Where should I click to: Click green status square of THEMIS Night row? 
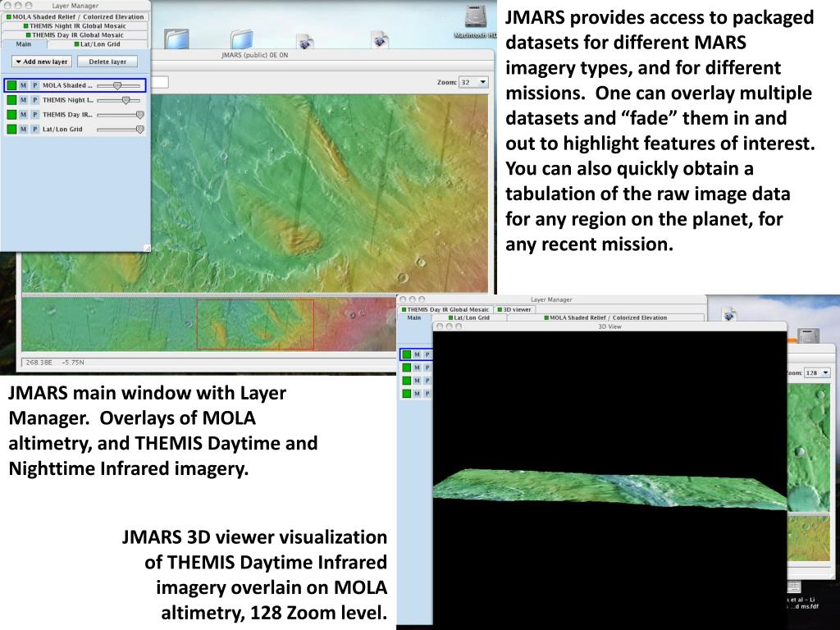tap(11, 99)
